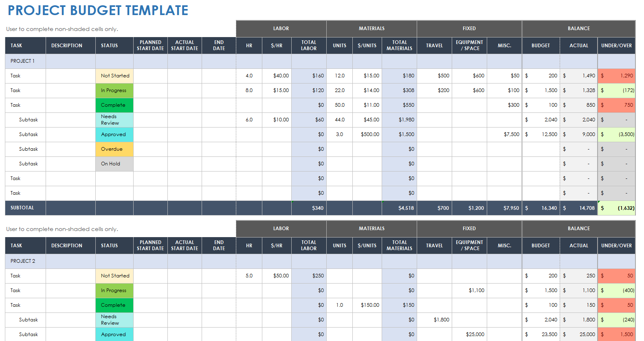Select the $1,200 equipment subtotal cell

pos(469,208)
